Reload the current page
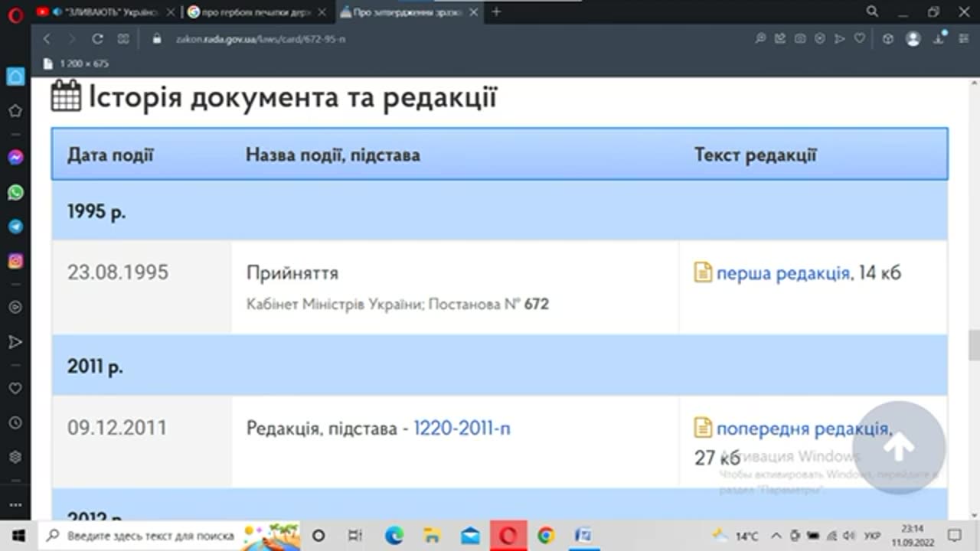Viewport: 980px width, 551px height. pos(97,38)
